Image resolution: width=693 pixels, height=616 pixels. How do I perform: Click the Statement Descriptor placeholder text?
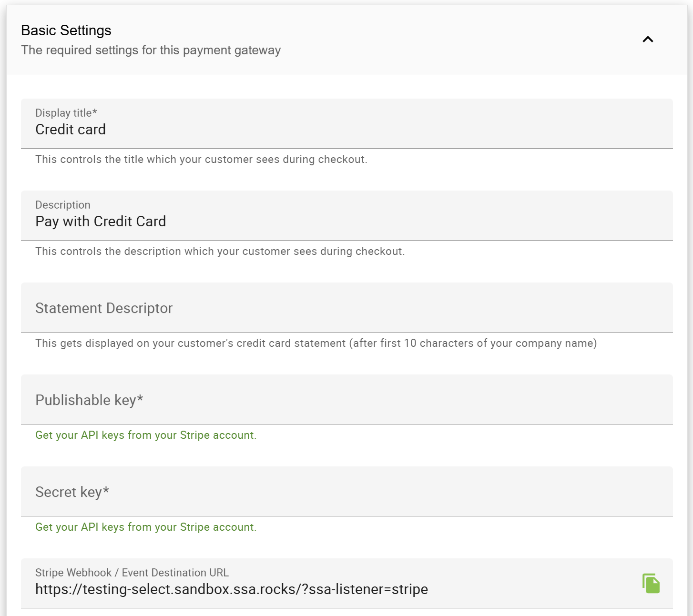click(103, 308)
